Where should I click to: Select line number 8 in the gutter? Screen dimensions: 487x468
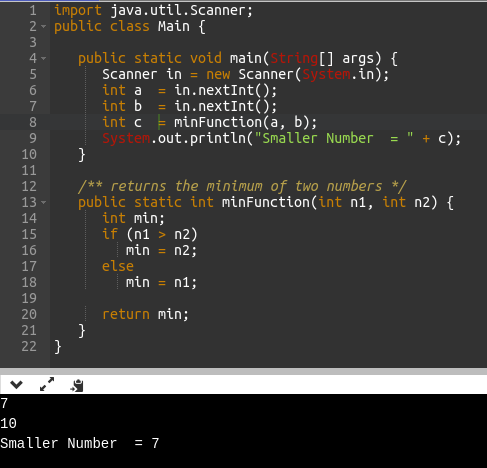33,122
